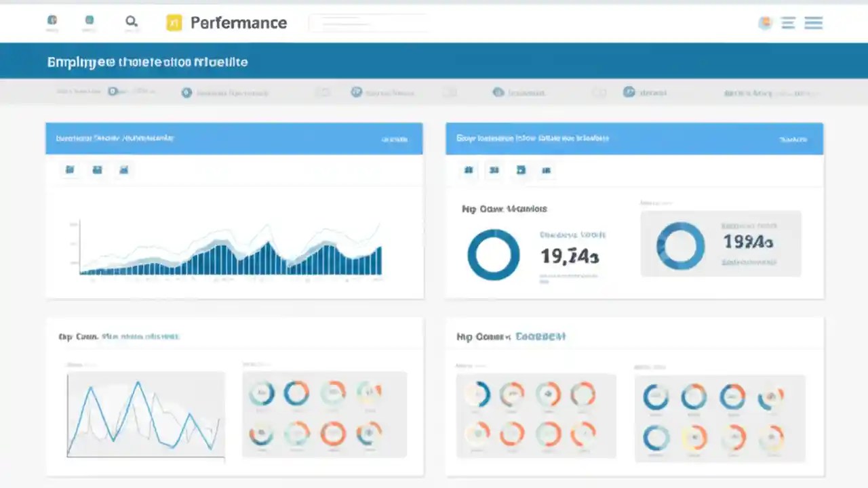Image resolution: width=868 pixels, height=488 pixels.
Task: Click the button in the left panel header
Action: coord(395,138)
